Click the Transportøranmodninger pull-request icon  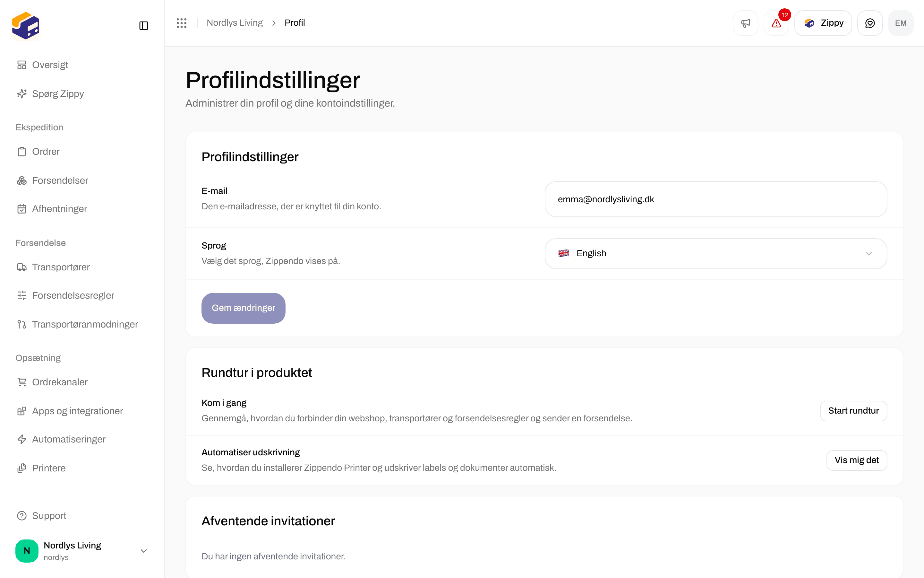[x=22, y=325]
